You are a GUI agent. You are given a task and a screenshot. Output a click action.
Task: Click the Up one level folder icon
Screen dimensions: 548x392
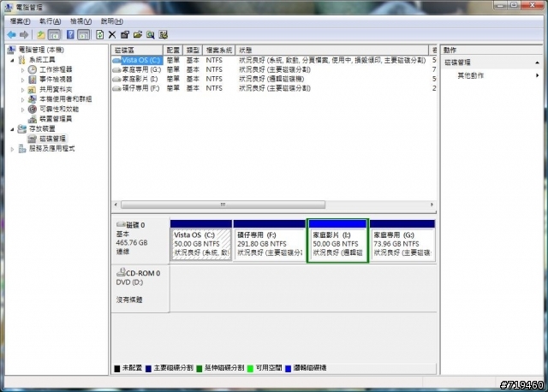coord(41,34)
